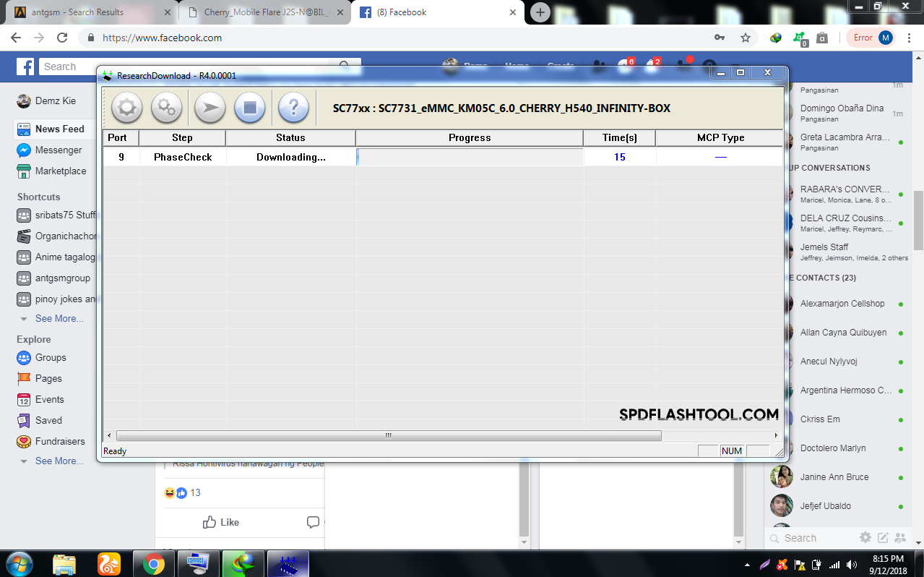Switch to the Cherry_Mobile Flare J2S tab
The image size is (924, 577).
(264, 12)
